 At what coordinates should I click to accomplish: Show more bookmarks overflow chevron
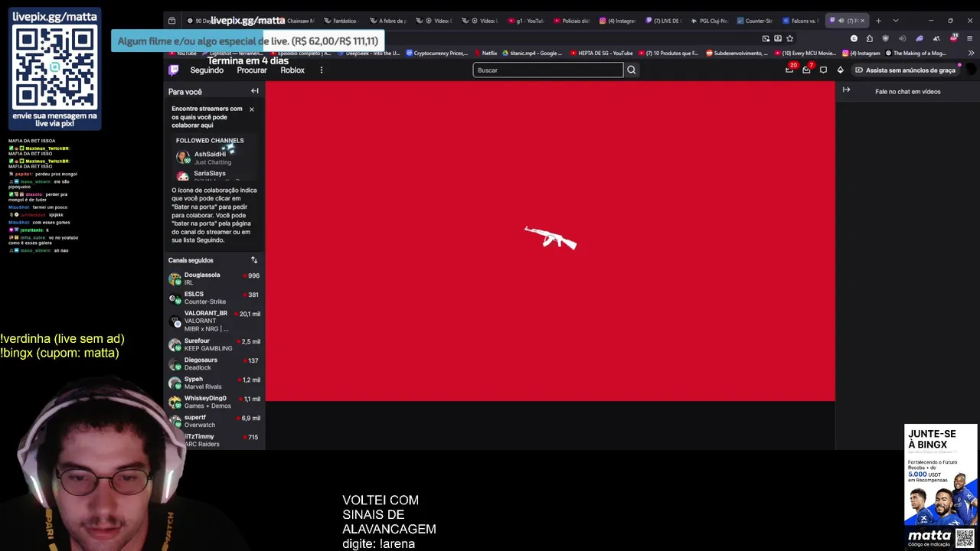coord(972,54)
